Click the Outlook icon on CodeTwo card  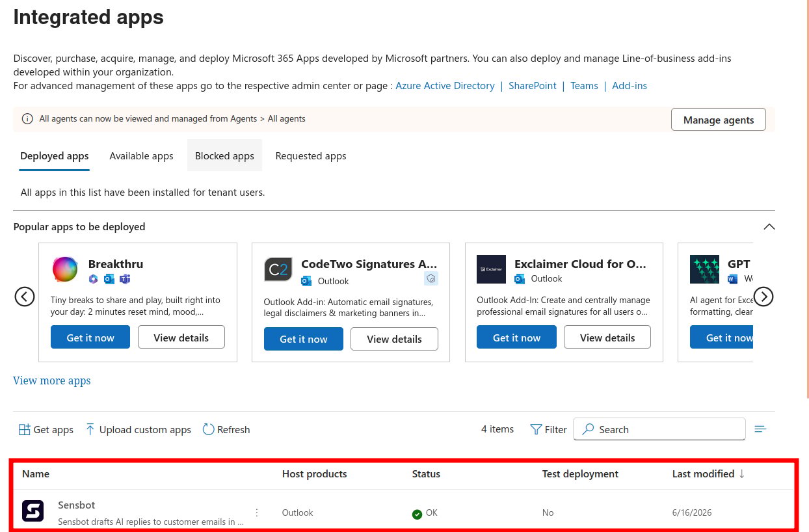click(x=306, y=281)
